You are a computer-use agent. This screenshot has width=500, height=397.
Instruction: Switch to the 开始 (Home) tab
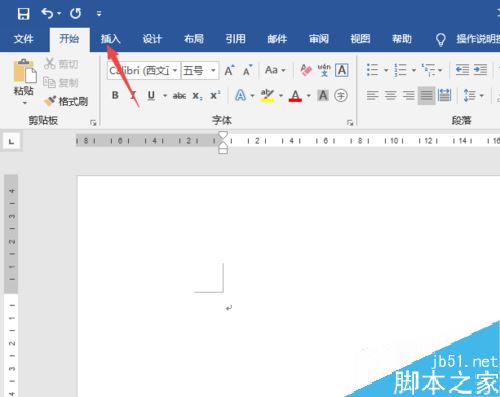pos(69,39)
